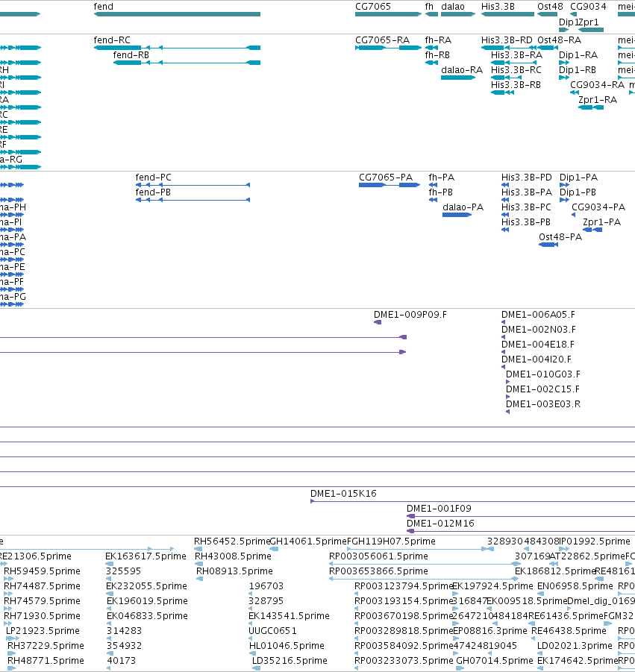Image resolution: width=635 pixels, height=672 pixels.
Task: Click the RP003056061.5prime EST label
Action: coord(378,556)
